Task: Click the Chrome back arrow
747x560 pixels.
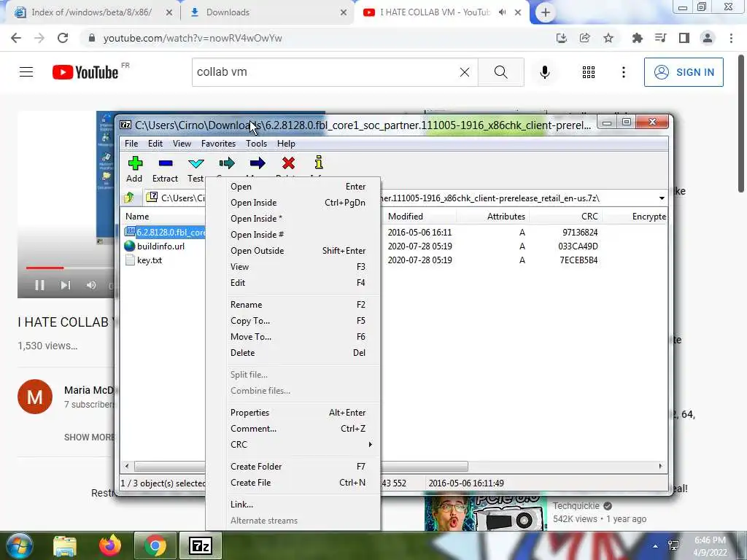Action: pos(16,38)
